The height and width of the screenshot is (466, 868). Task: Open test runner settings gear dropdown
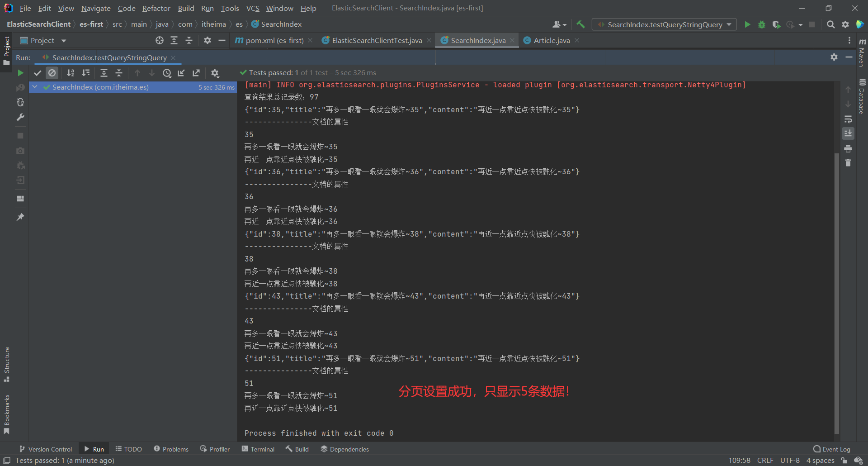point(215,73)
